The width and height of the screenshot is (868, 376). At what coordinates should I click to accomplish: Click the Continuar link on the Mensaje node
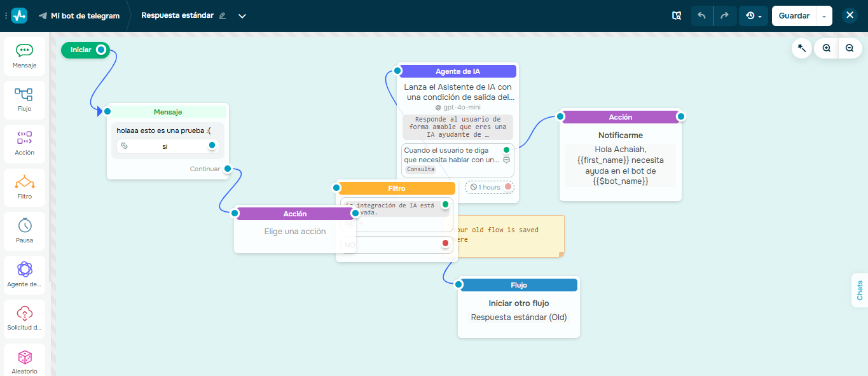click(x=204, y=169)
